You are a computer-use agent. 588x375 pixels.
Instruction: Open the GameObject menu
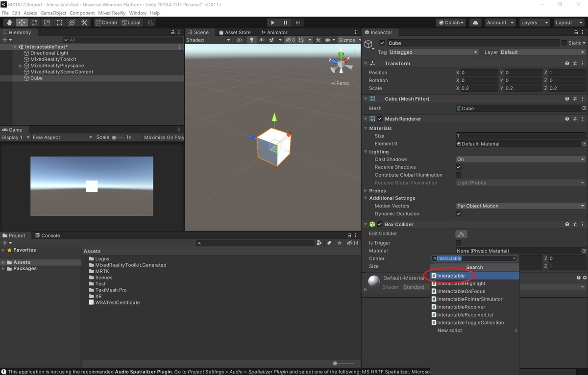[53, 13]
